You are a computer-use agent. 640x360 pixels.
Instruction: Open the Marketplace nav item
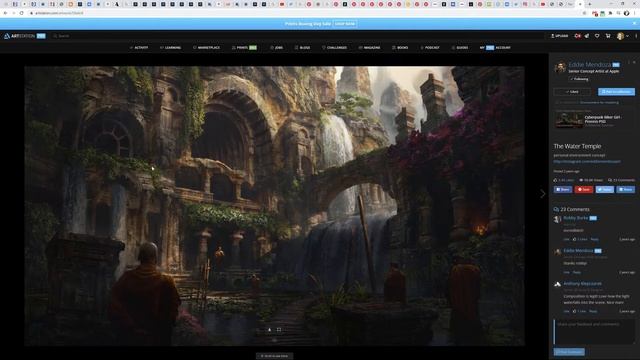point(207,48)
